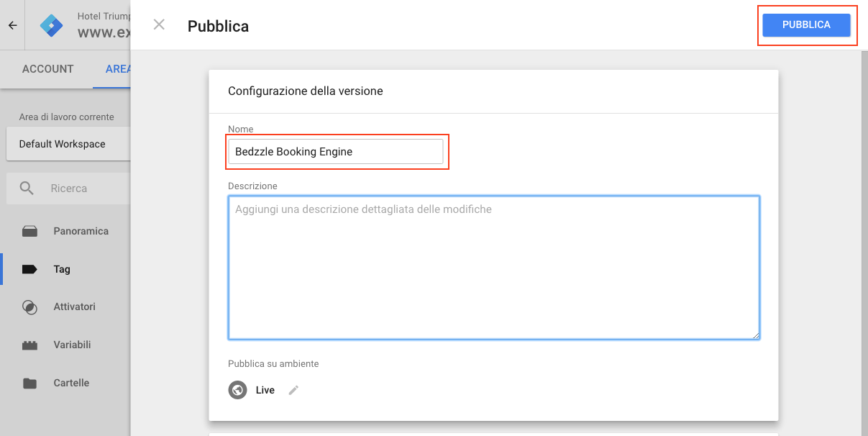The width and height of the screenshot is (868, 436).
Task: Click the Attivatori icon in sidebar
Action: click(29, 307)
